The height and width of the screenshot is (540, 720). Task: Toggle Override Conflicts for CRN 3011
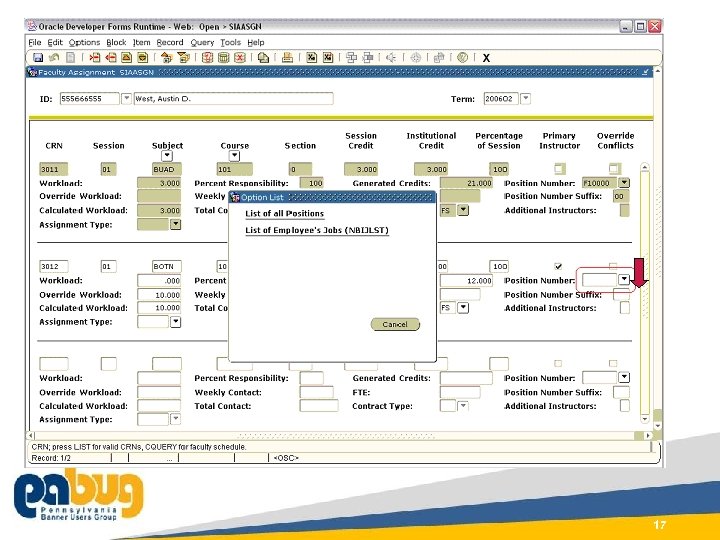614,169
